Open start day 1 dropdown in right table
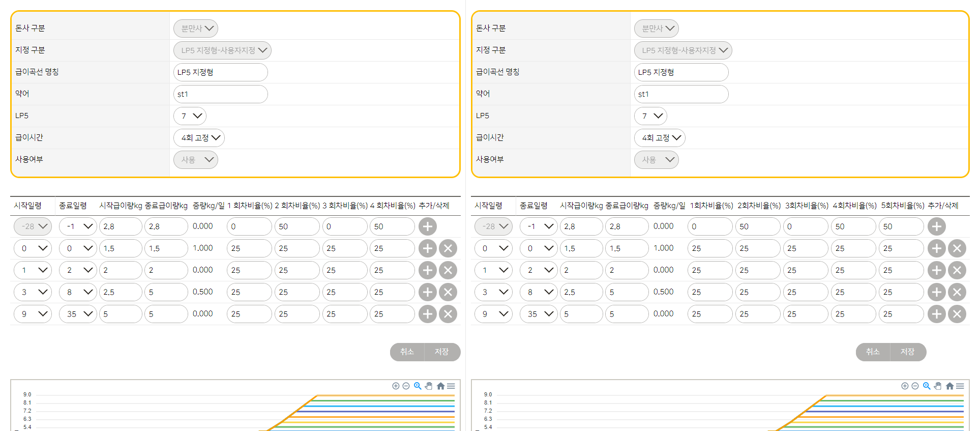Image resolution: width=980 pixels, height=431 pixels. click(493, 270)
